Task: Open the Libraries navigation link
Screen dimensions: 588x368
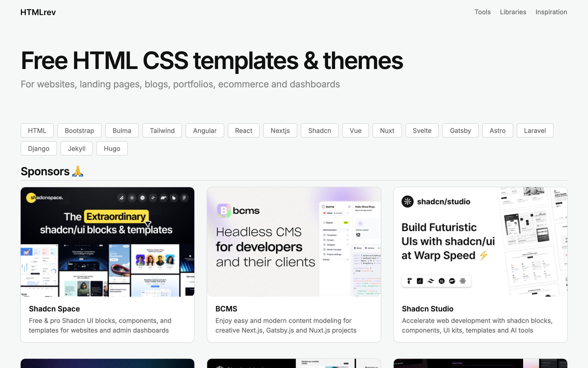Action: pyautogui.click(x=513, y=12)
